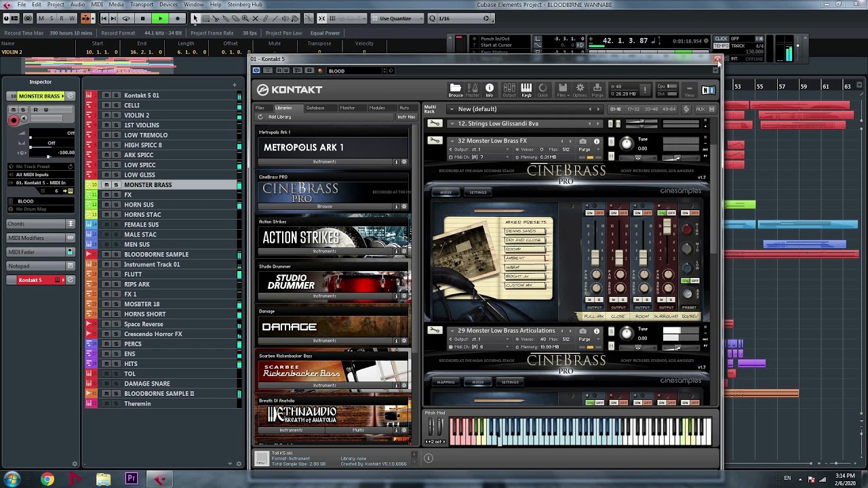Switch to Kontakt Monitor tab

pyautogui.click(x=347, y=108)
